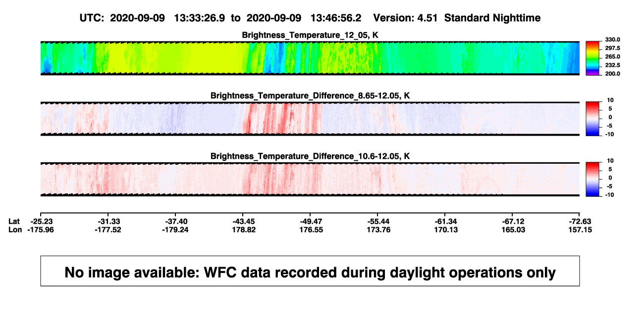Select the Version: 4.51 Standard Nighttime label

(457, 18)
